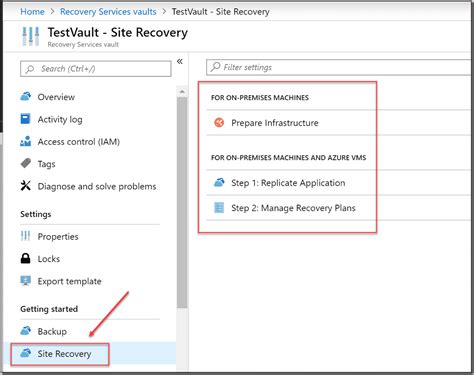Click the Export template monitor icon

[26, 281]
